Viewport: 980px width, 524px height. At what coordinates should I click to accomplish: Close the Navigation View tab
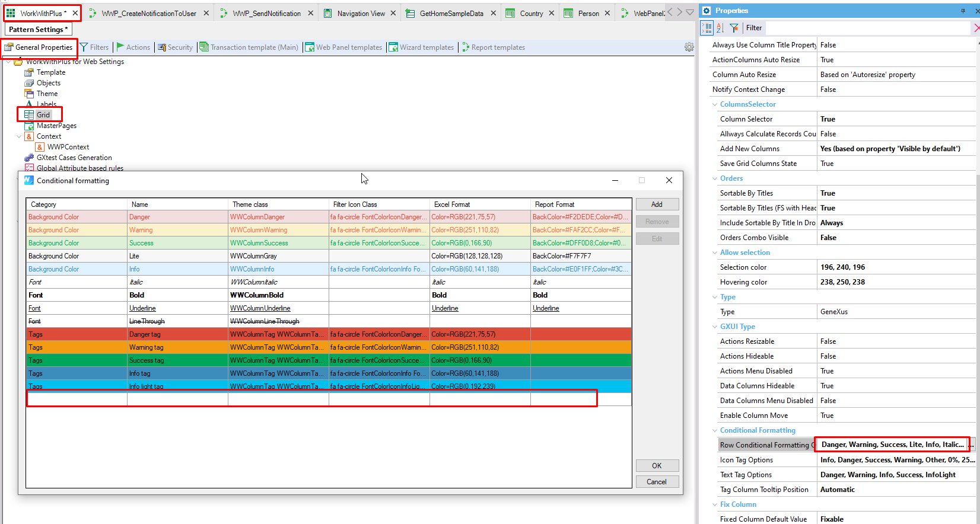pyautogui.click(x=393, y=13)
